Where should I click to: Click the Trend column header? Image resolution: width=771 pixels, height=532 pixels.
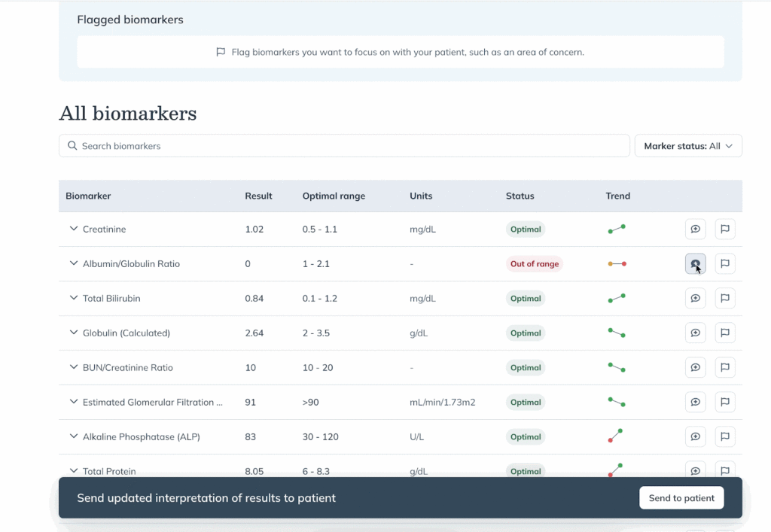pos(617,196)
